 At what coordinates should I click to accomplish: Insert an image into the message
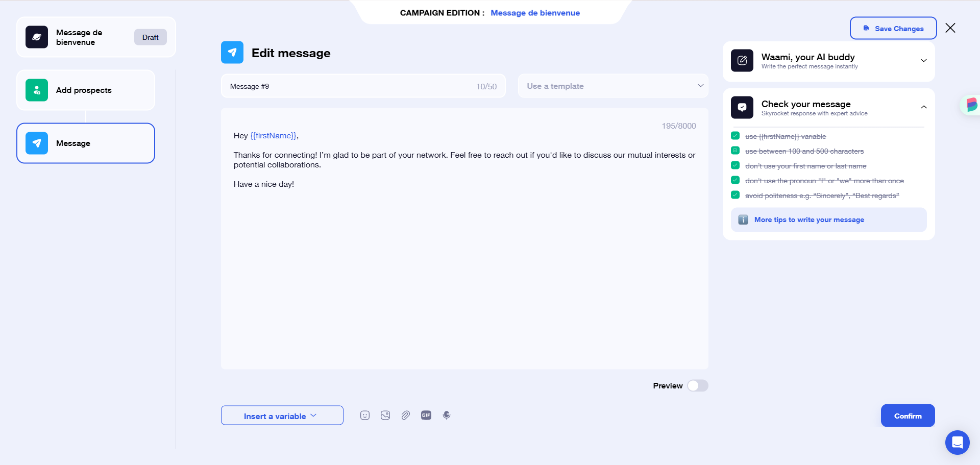click(x=385, y=415)
